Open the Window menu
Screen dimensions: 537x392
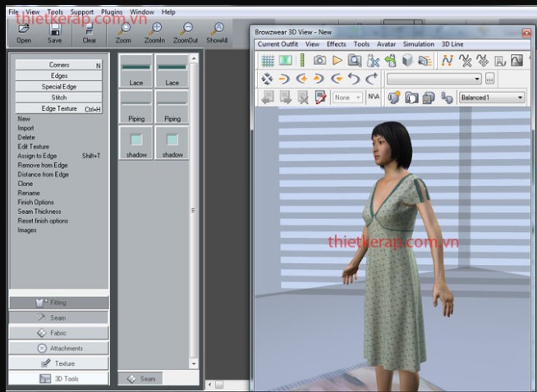142,12
